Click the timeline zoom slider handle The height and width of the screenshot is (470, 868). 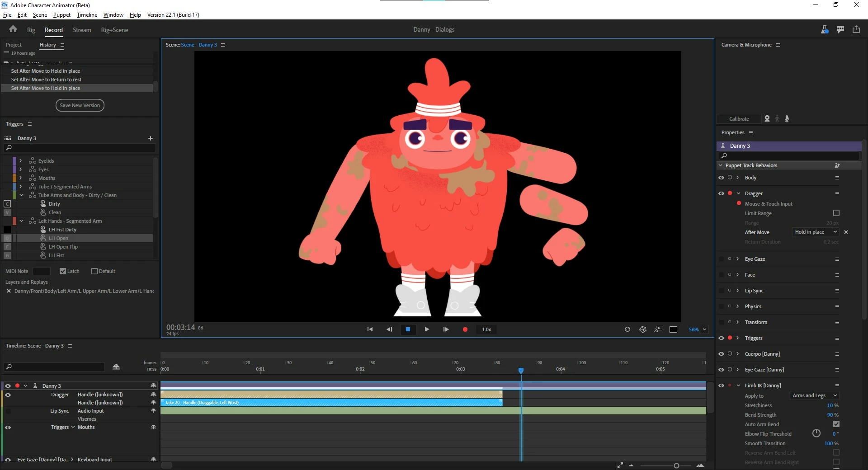click(676, 465)
